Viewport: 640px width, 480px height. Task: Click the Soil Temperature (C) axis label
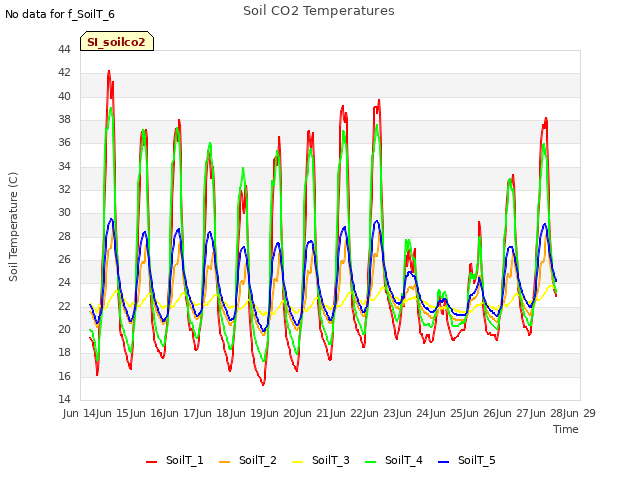click(13, 227)
